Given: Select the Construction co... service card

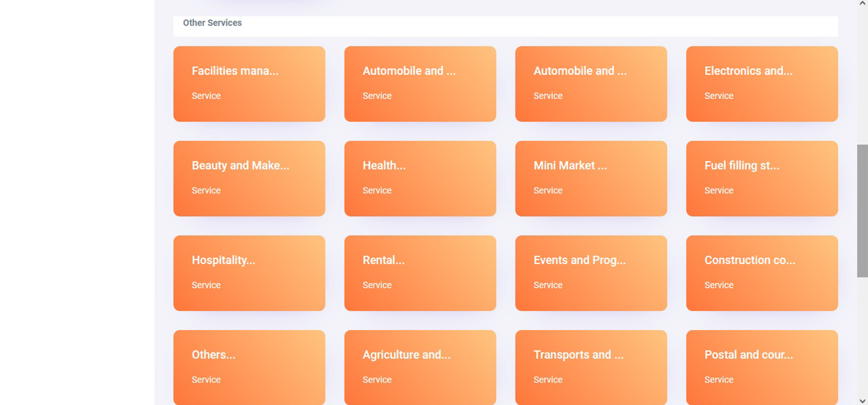Looking at the screenshot, I should click(x=762, y=273).
